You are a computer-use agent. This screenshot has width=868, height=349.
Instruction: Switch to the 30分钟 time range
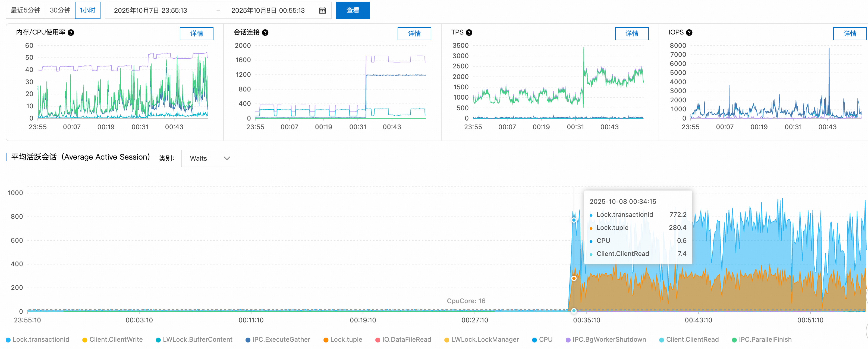click(x=60, y=10)
